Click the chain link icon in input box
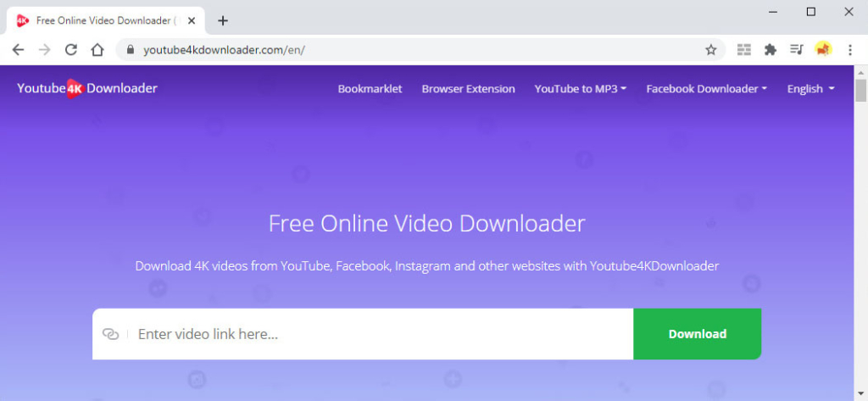 click(111, 334)
